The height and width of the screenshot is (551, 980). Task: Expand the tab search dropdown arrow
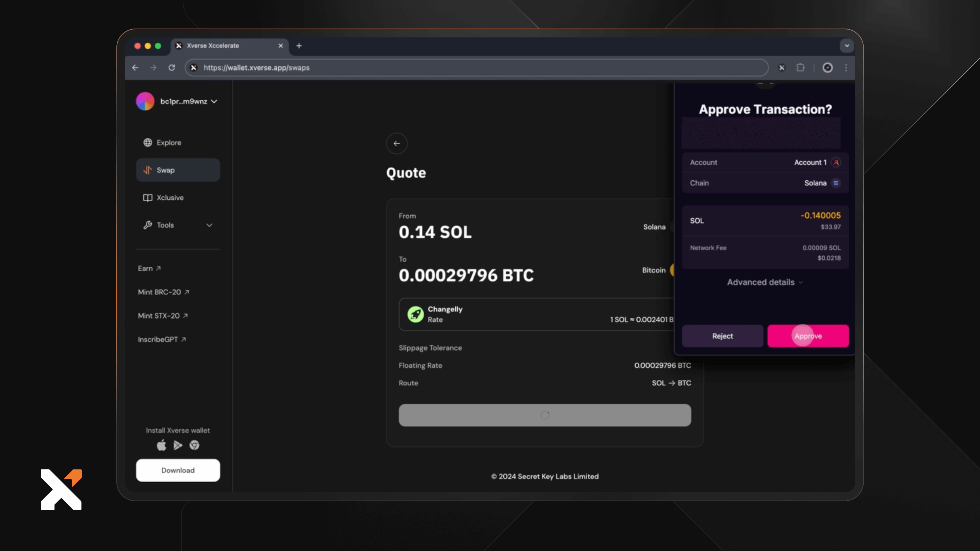pos(847,46)
